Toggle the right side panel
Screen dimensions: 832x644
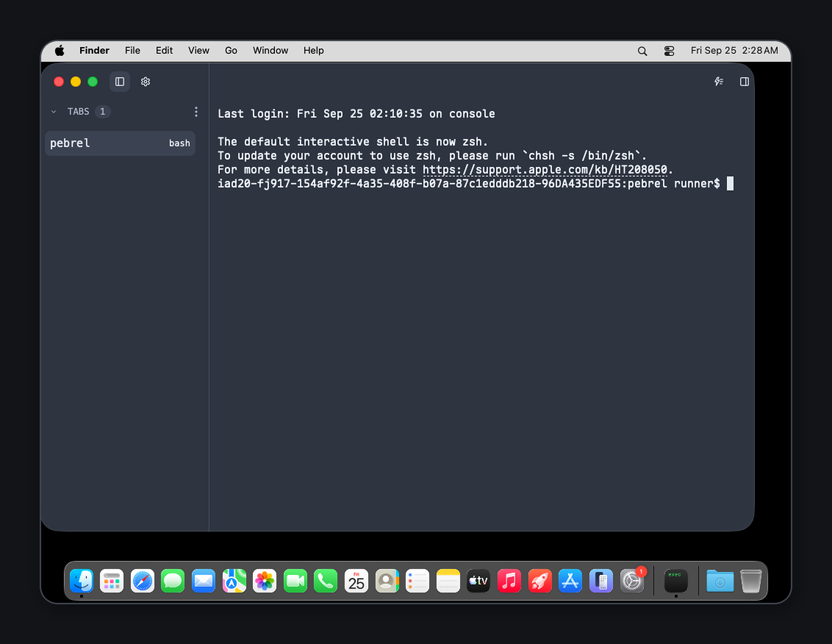click(x=744, y=82)
